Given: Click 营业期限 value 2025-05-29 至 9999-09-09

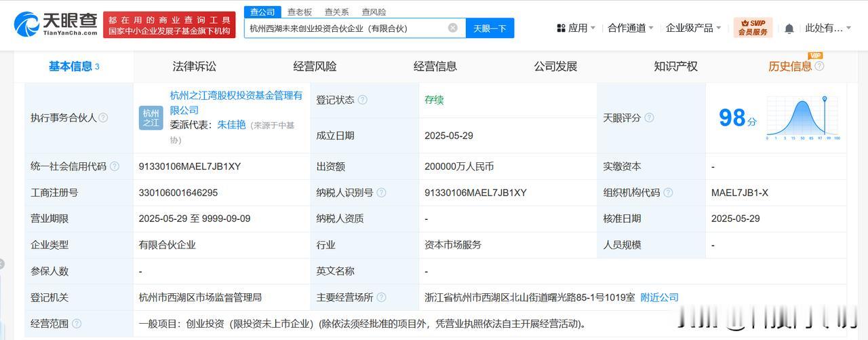Looking at the screenshot, I should 195,219.
